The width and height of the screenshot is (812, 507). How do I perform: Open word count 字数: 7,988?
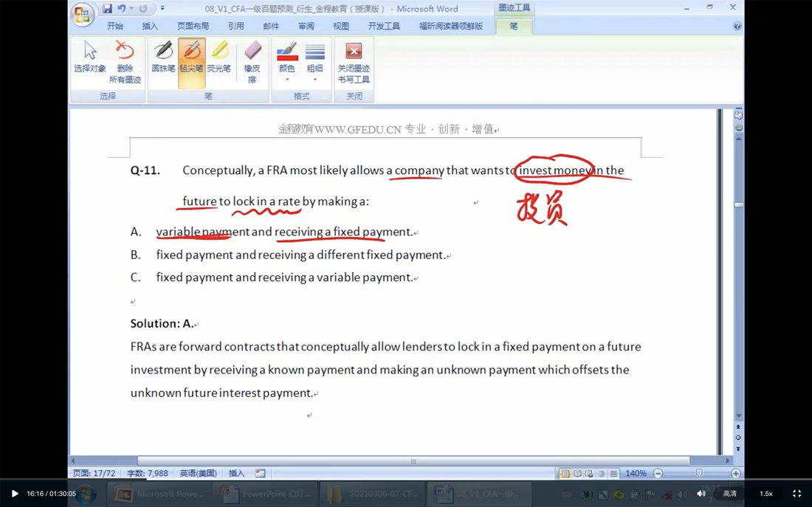[x=148, y=473]
